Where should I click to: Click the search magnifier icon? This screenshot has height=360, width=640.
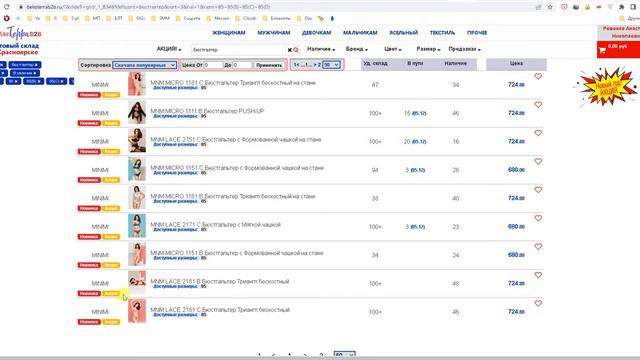296,50
